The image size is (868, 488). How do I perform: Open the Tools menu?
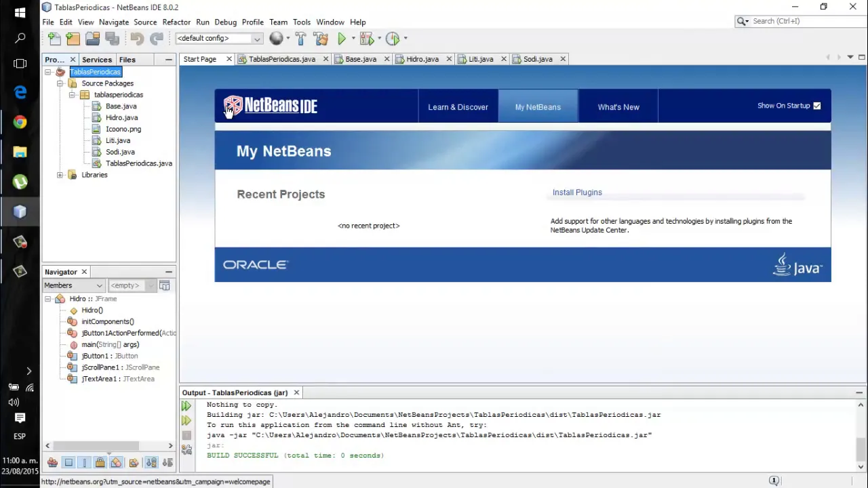(302, 22)
